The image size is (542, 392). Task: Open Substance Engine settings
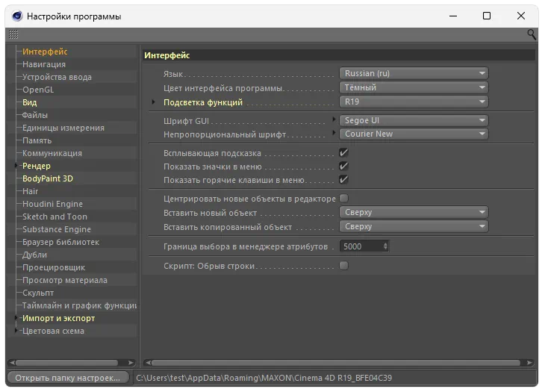(57, 229)
